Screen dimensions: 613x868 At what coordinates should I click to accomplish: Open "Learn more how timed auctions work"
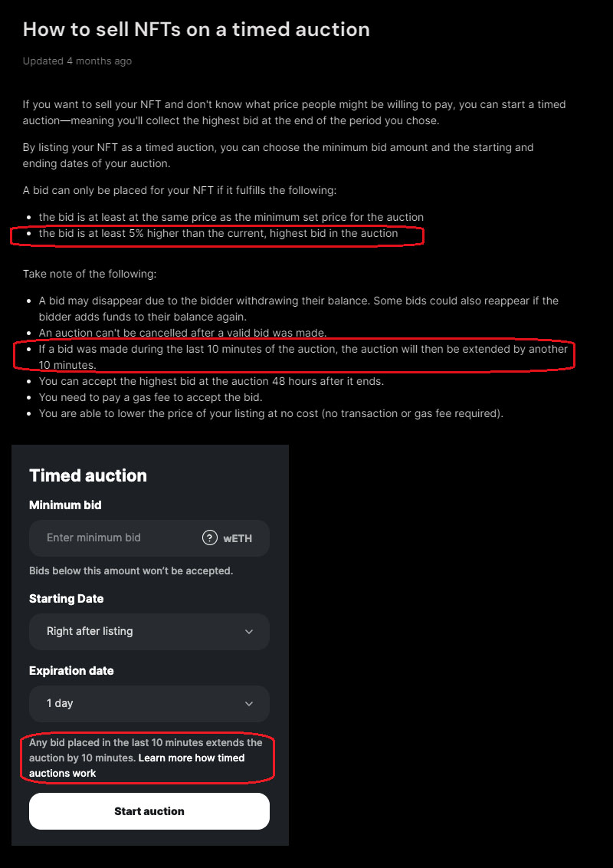(191, 758)
